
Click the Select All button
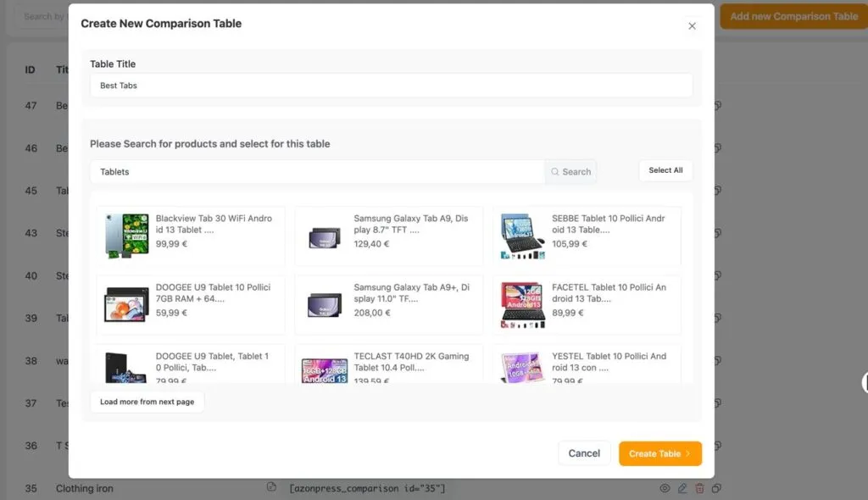[665, 170]
